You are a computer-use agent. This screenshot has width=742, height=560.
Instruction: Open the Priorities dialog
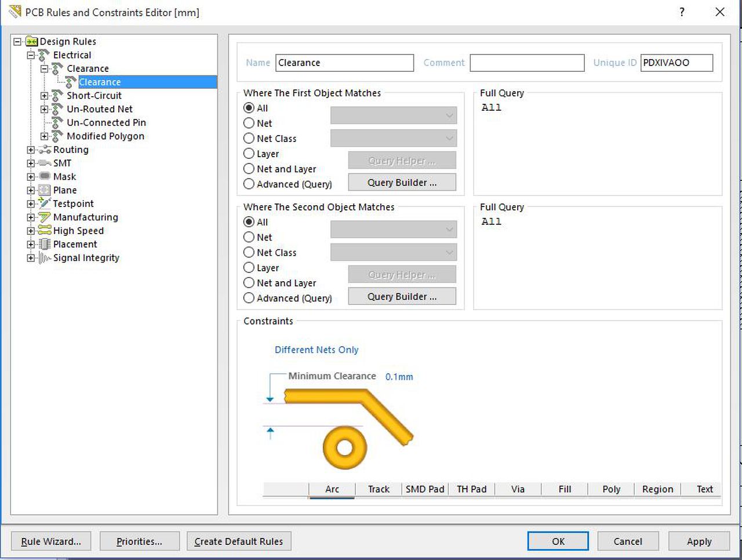(139, 541)
